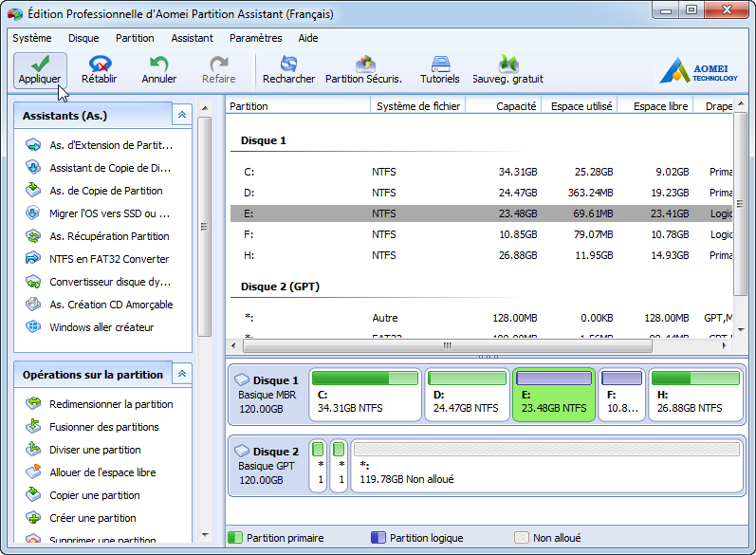Select F: partition block in disk map
Image resolution: width=756 pixels, height=555 pixels.
[x=622, y=395]
